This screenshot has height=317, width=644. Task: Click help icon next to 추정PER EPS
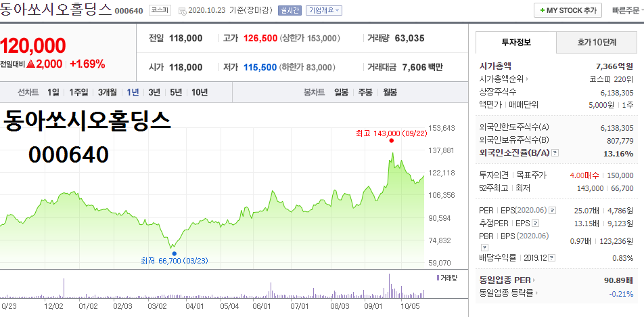tap(536, 224)
